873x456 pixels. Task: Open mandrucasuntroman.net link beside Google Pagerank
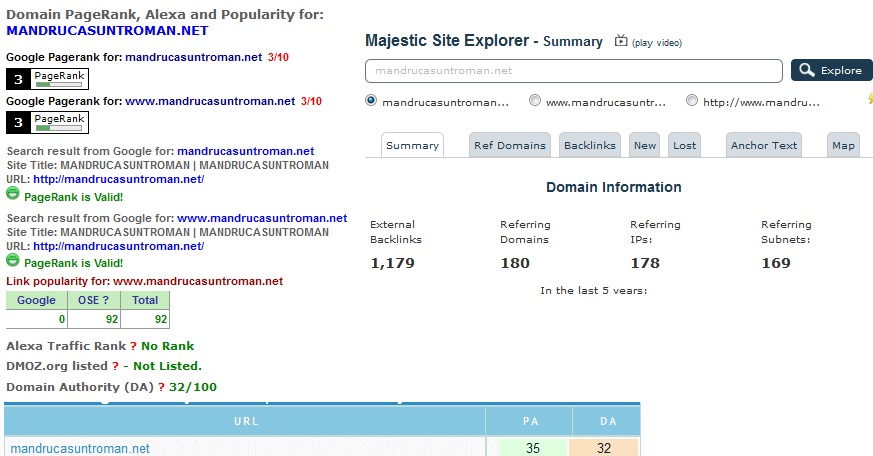(194, 57)
